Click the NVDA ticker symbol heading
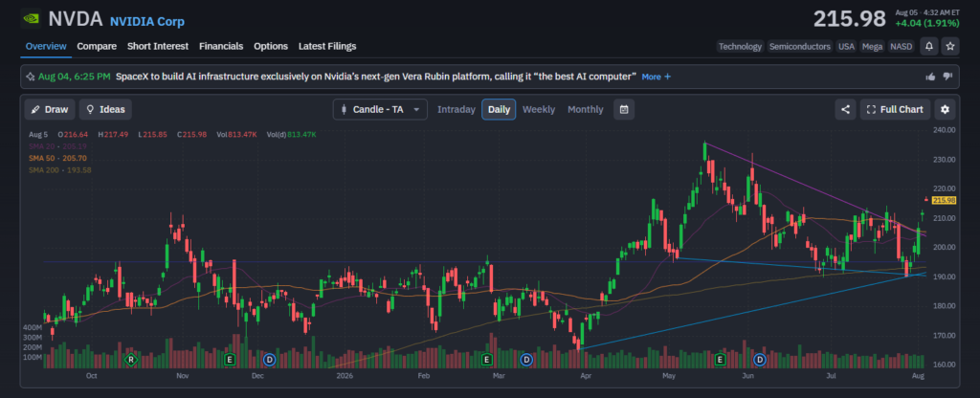980x398 pixels. (75, 19)
